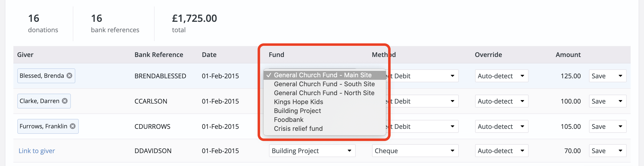This screenshot has height=166, width=644.
Task: Remove the "Furrows, Franklin" giver tag
Action: (73, 126)
